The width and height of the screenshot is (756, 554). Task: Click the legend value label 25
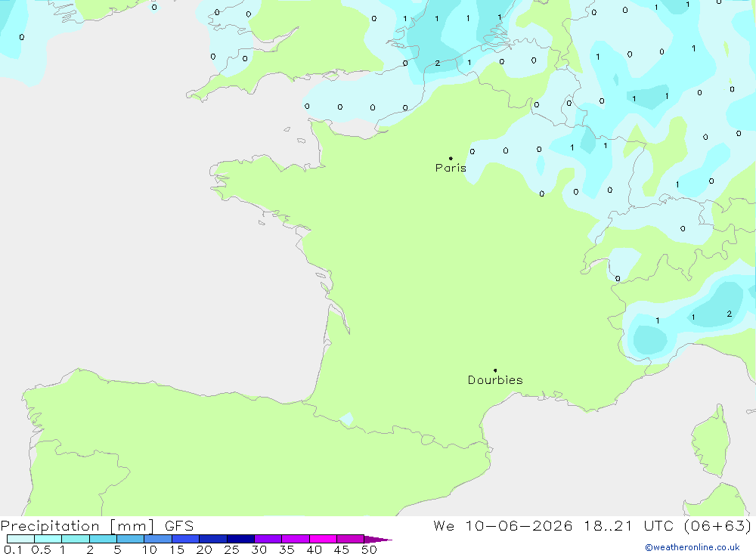point(231,549)
